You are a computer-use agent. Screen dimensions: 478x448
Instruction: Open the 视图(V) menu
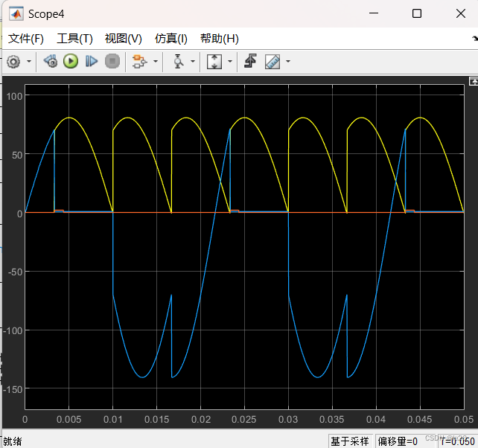[124, 39]
